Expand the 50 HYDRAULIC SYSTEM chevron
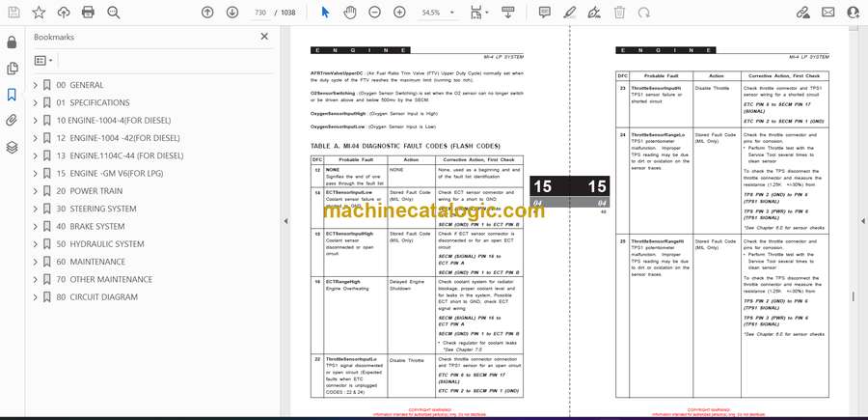Screen dimensions: 868x420 click(x=36, y=244)
